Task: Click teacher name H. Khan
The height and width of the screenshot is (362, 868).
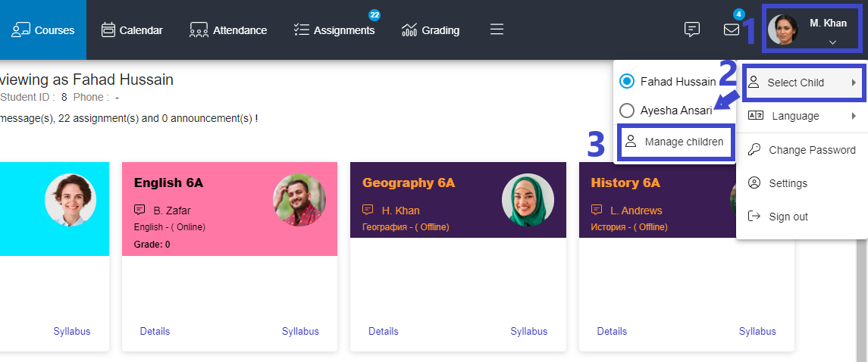Action: click(401, 211)
